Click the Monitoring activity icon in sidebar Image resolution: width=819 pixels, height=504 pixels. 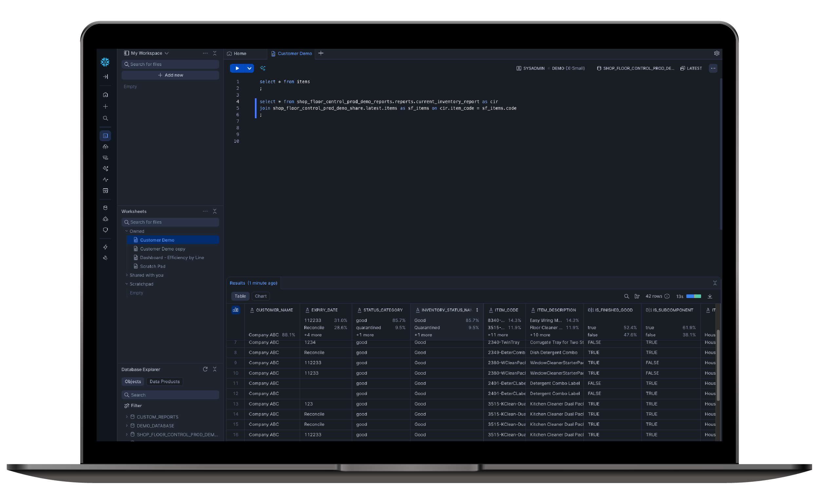[x=105, y=179]
